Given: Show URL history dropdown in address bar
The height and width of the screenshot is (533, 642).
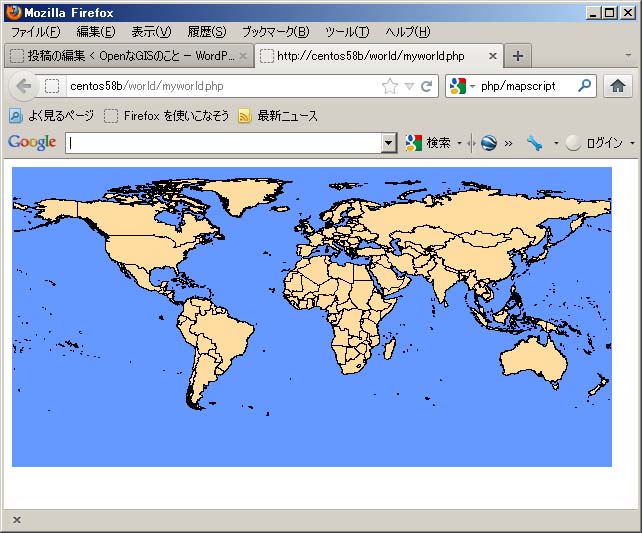Looking at the screenshot, I should pos(409,87).
